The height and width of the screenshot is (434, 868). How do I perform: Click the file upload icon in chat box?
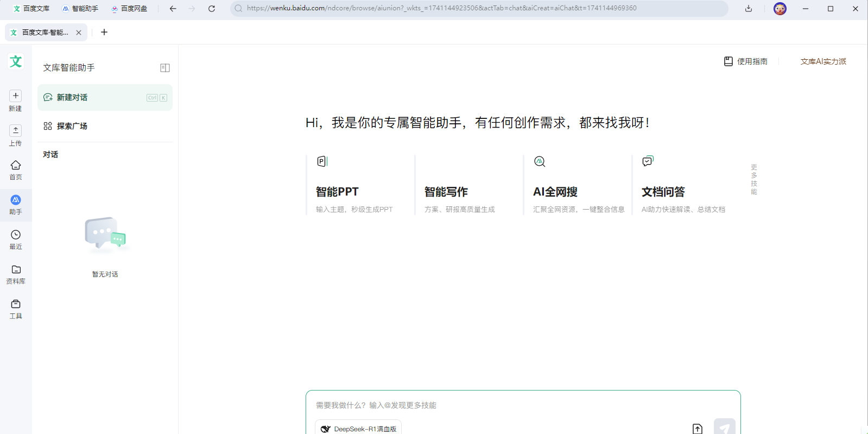pos(698,429)
